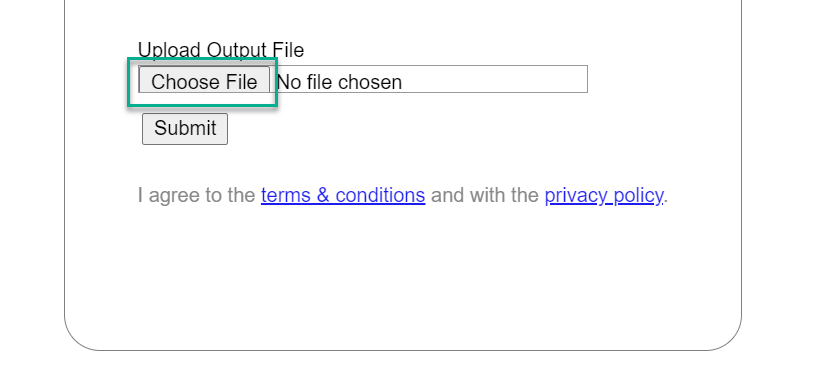The image size is (835, 366).
Task: Click the 'I agree to the' text
Action: (197, 196)
